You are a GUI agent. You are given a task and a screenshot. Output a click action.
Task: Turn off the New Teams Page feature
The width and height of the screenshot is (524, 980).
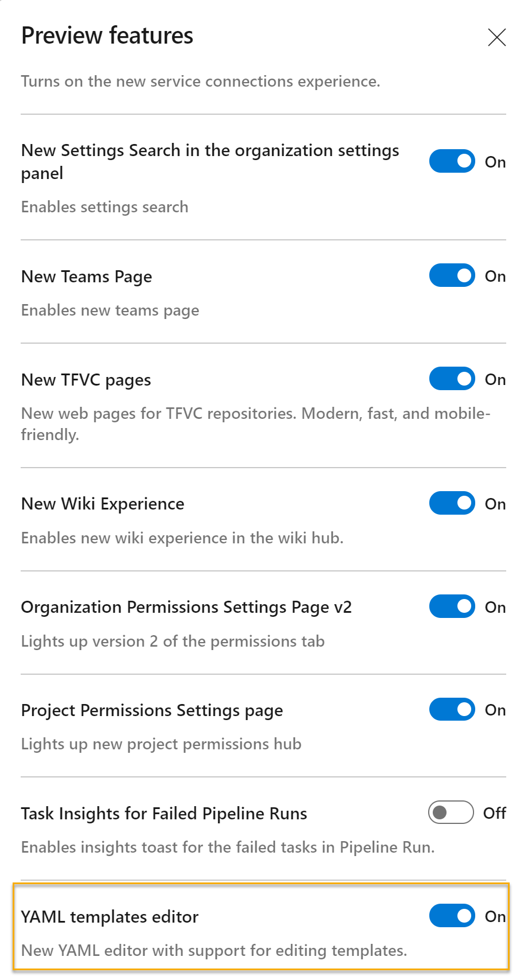(452, 275)
